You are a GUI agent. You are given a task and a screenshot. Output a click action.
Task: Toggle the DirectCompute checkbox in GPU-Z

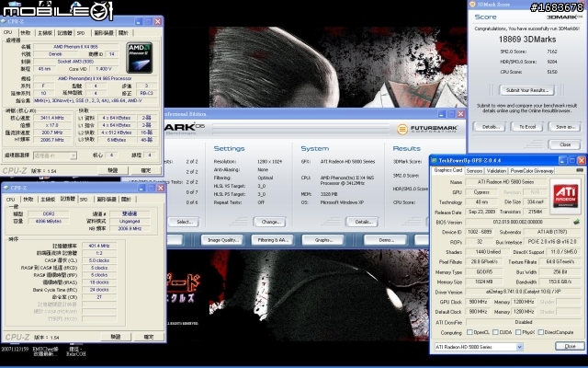(541, 332)
